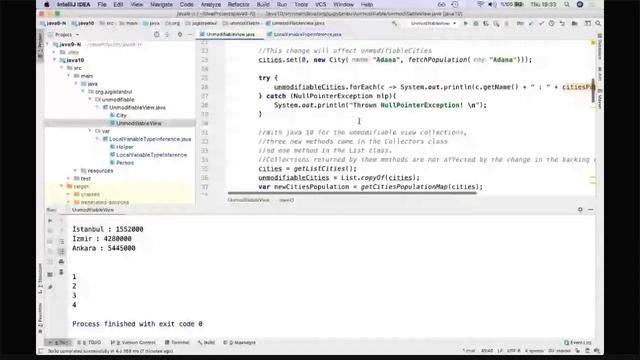Screen dimensions: 640x360
Task: Select the UnmodifiableView class node
Action: tap(136, 123)
